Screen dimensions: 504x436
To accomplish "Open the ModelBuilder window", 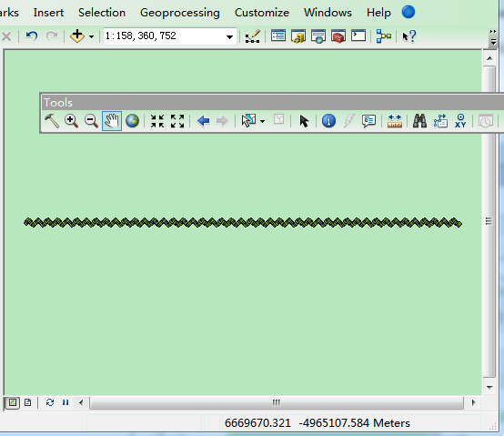I will [x=384, y=36].
